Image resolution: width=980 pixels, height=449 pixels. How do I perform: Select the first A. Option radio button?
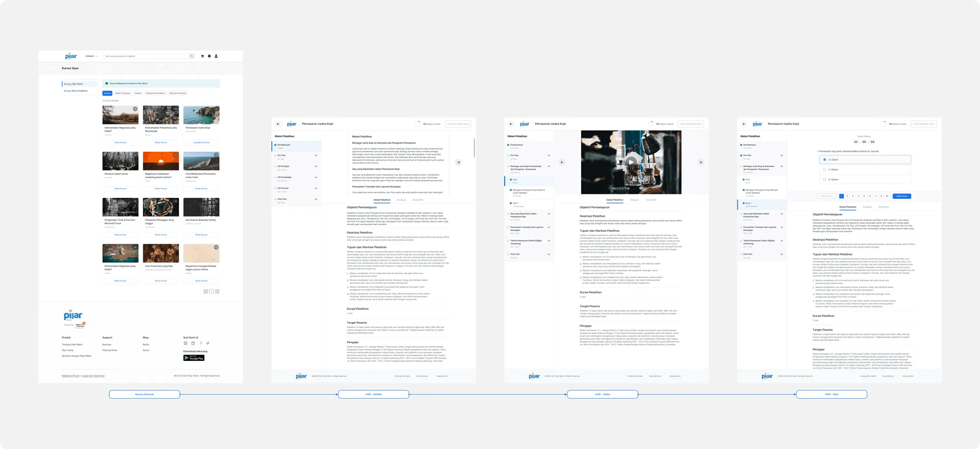pyautogui.click(x=825, y=160)
